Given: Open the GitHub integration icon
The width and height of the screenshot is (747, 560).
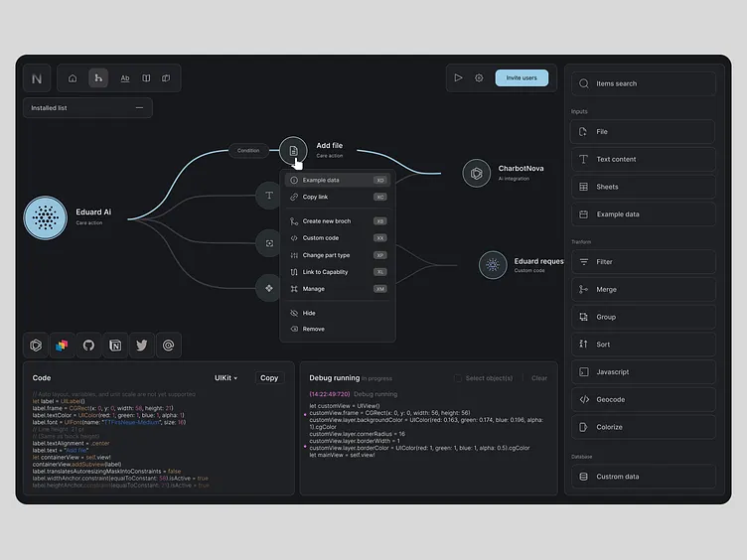Looking at the screenshot, I should (88, 345).
